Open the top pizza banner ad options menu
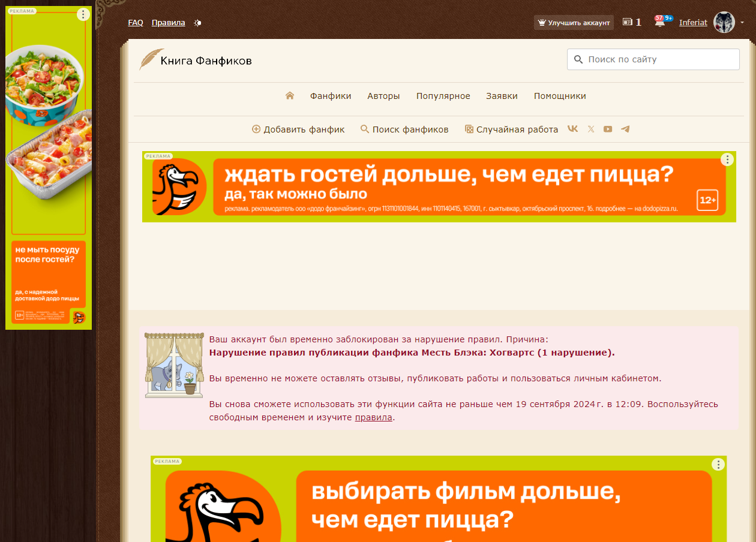Image resolution: width=756 pixels, height=542 pixels. click(x=727, y=159)
